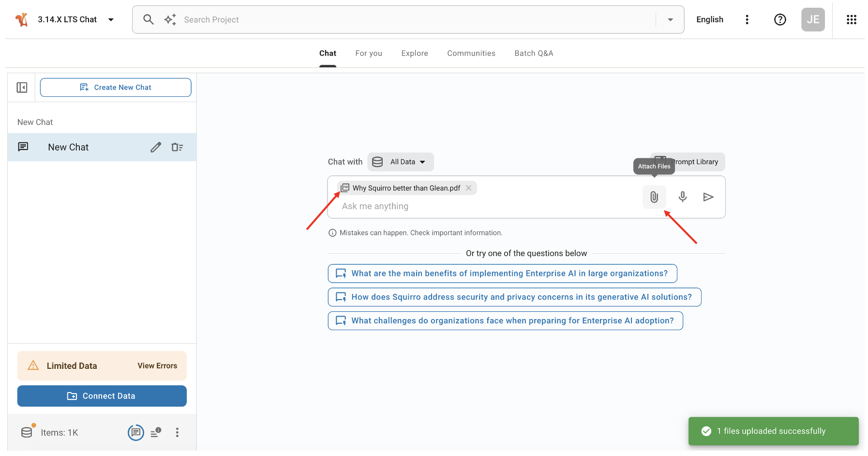868x456 pixels.
Task: Click the info icon beside mistakes notice
Action: coord(332,233)
